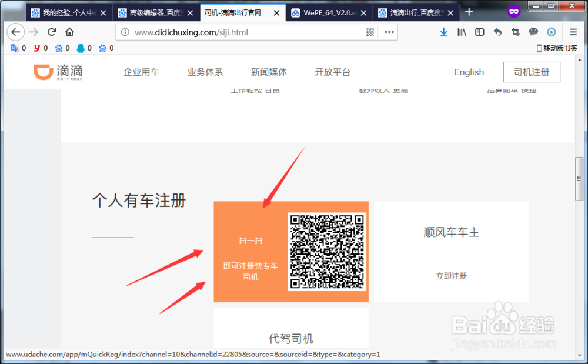588x364 pixels.
Task: Open the 顺风车车主 card title
Action: tap(452, 232)
